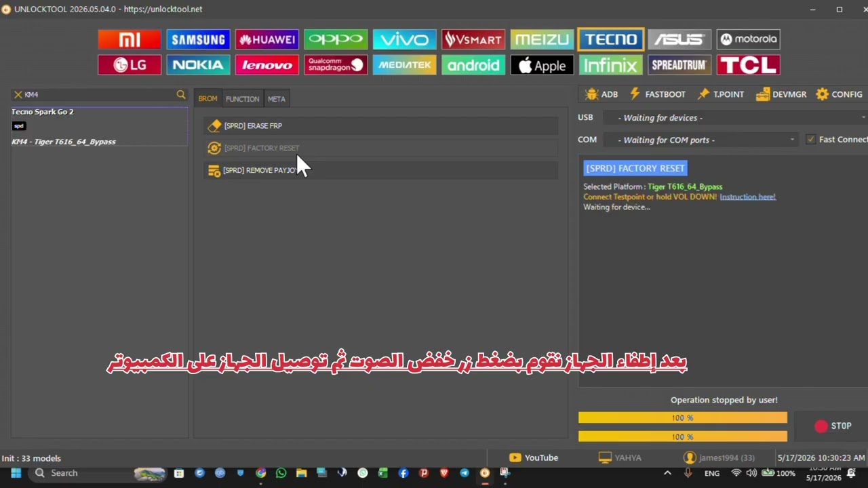Switch to the META tab
Viewport: 868px width, 488px height.
point(277,99)
